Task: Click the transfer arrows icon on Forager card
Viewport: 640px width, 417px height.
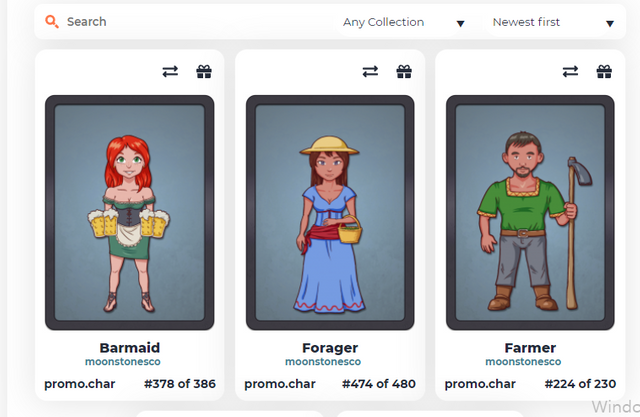Action: click(370, 72)
